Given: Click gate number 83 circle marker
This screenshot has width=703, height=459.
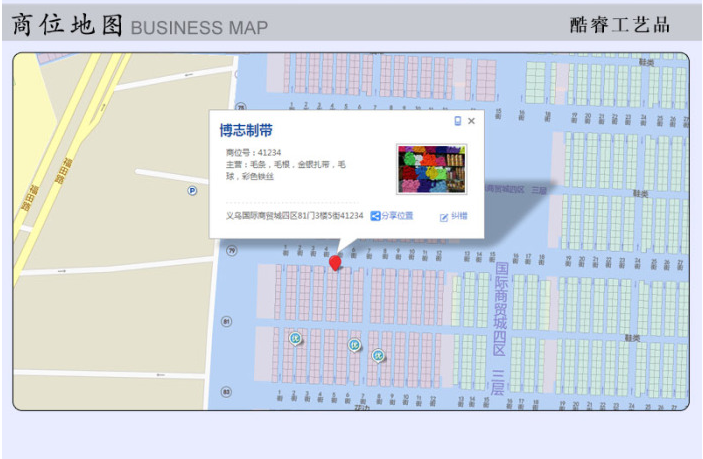Looking at the screenshot, I should pos(227,392).
